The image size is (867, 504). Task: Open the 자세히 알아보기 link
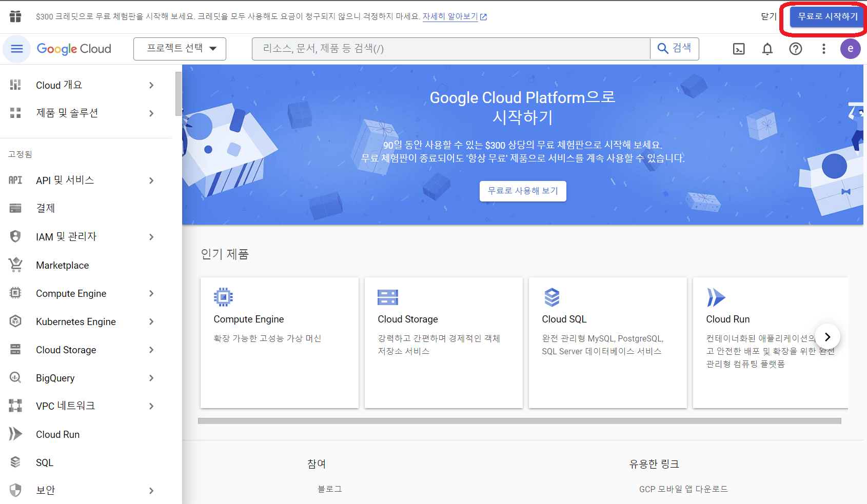pyautogui.click(x=455, y=16)
